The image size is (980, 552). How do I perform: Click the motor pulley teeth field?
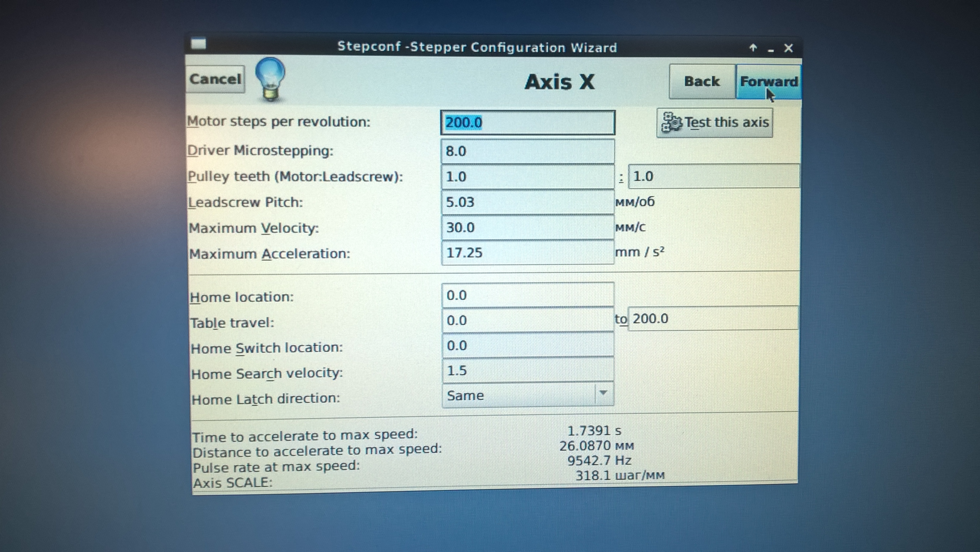point(527,176)
